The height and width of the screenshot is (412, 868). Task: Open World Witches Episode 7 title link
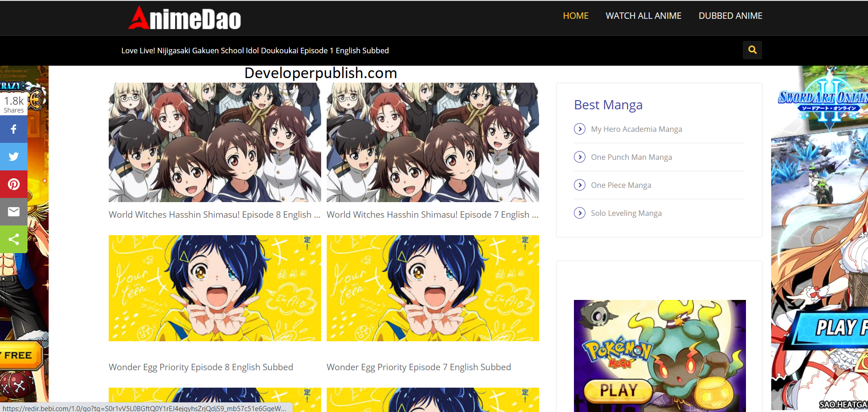click(x=433, y=214)
